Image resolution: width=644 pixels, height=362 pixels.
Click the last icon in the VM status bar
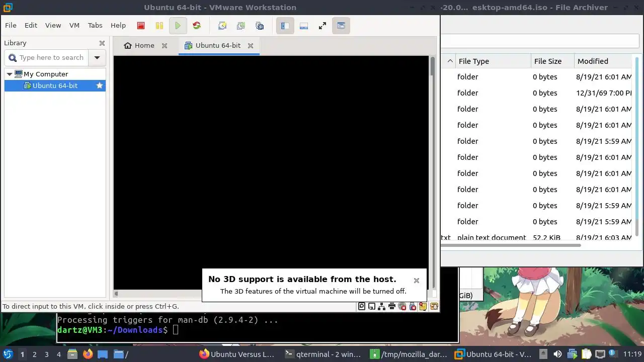click(434, 306)
